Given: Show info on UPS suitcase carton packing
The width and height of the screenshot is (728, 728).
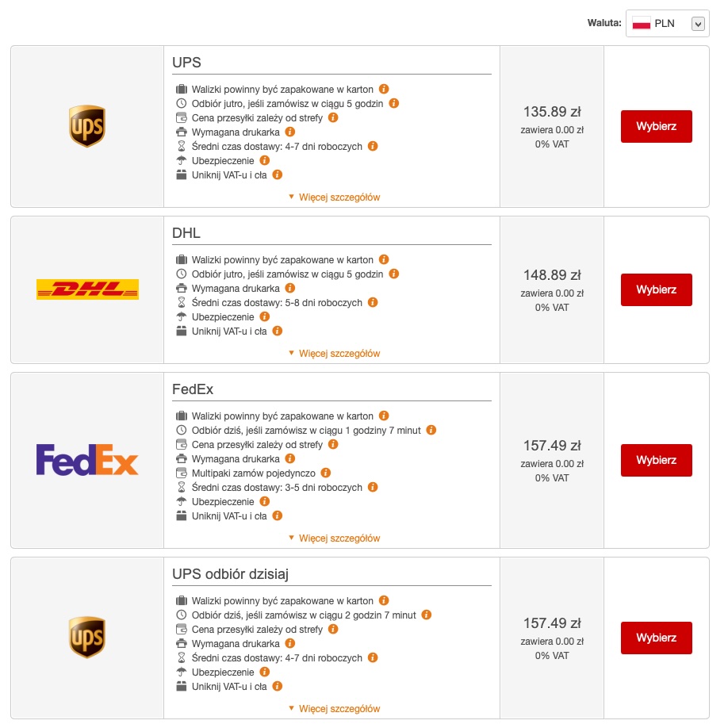Looking at the screenshot, I should (384, 89).
